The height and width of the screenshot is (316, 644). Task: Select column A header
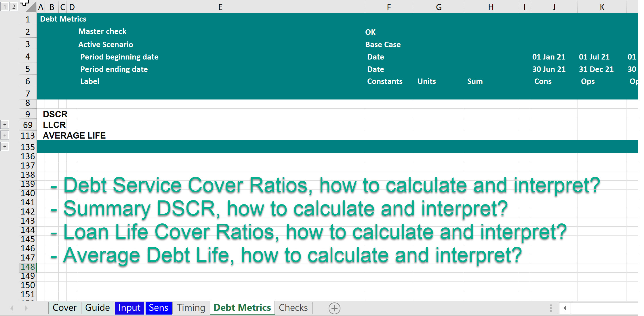point(41,7)
